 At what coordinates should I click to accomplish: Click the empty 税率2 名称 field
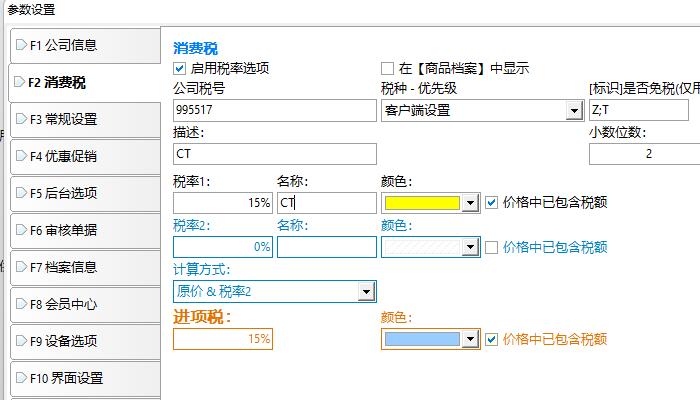click(327, 247)
